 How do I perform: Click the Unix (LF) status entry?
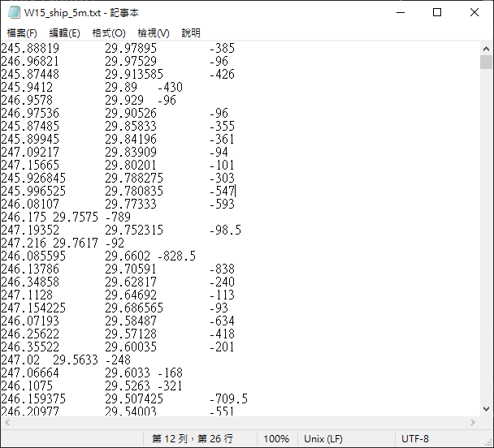(x=323, y=438)
